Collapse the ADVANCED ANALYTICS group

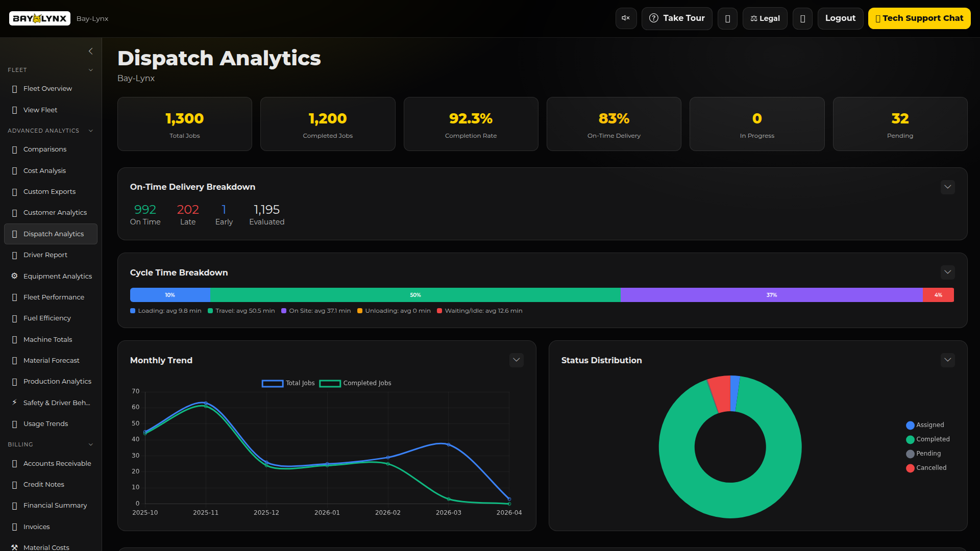(91, 131)
